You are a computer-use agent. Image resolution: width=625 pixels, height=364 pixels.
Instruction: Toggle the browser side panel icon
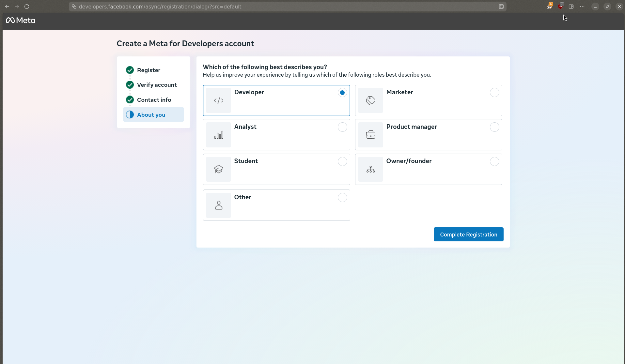point(571,7)
